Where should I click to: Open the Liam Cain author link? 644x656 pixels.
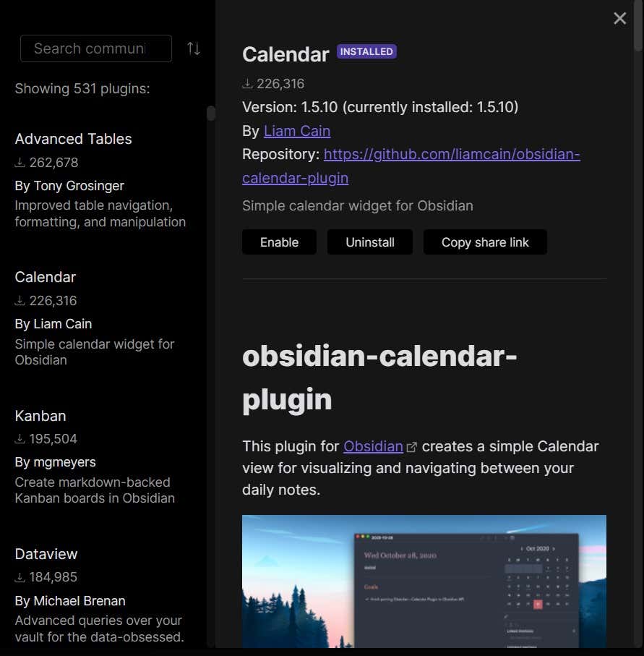[x=297, y=131]
